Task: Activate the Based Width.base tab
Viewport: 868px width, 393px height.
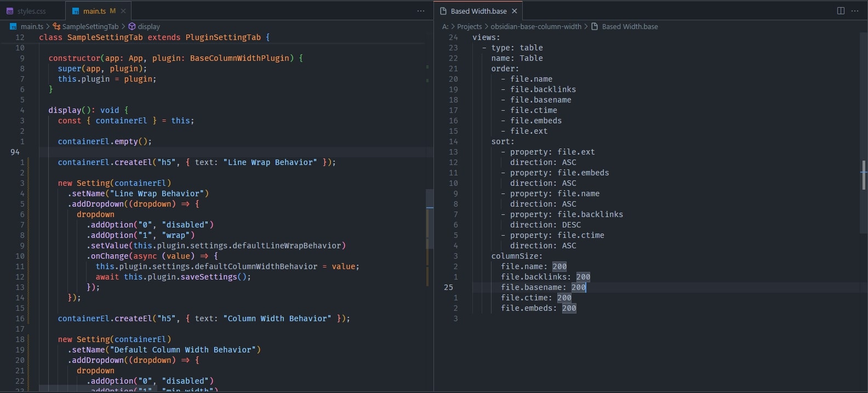Action: [x=478, y=11]
